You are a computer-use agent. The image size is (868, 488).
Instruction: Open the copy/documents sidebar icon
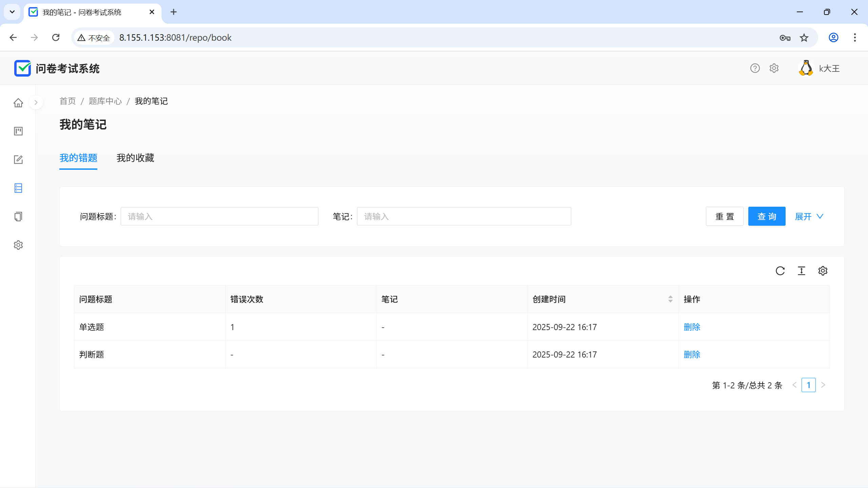tap(18, 217)
